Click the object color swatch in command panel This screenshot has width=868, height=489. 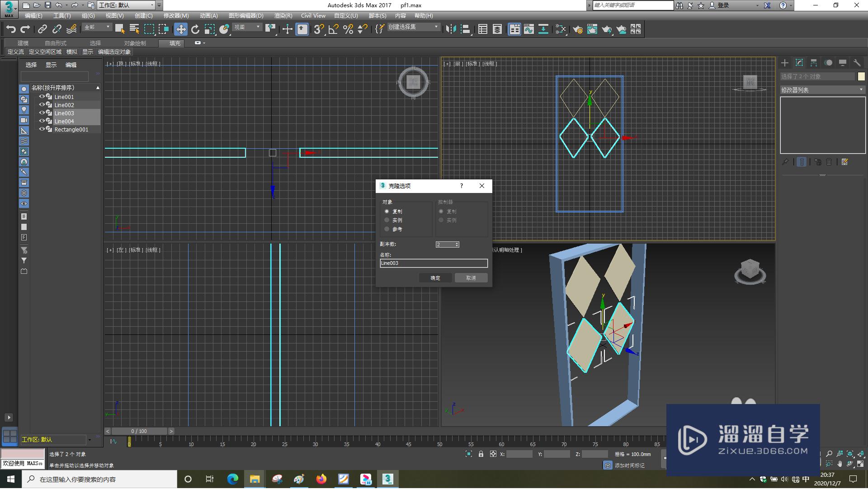point(861,77)
